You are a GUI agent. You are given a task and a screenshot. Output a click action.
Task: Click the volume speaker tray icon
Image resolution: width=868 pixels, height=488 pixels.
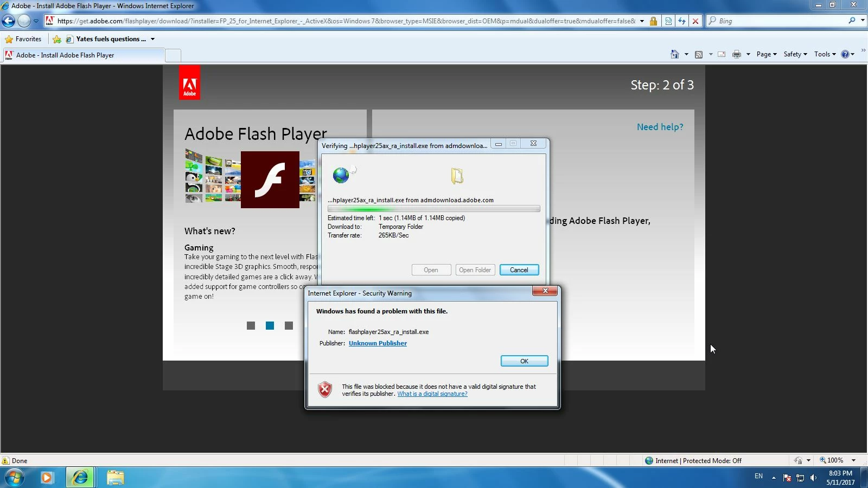813,478
